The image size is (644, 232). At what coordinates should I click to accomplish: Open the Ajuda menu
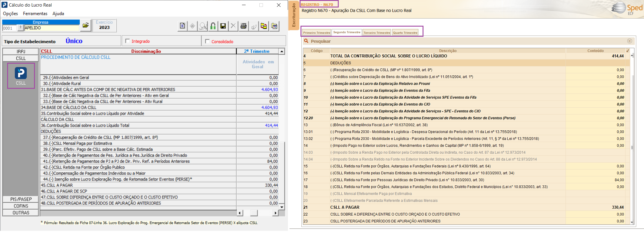[x=58, y=13]
